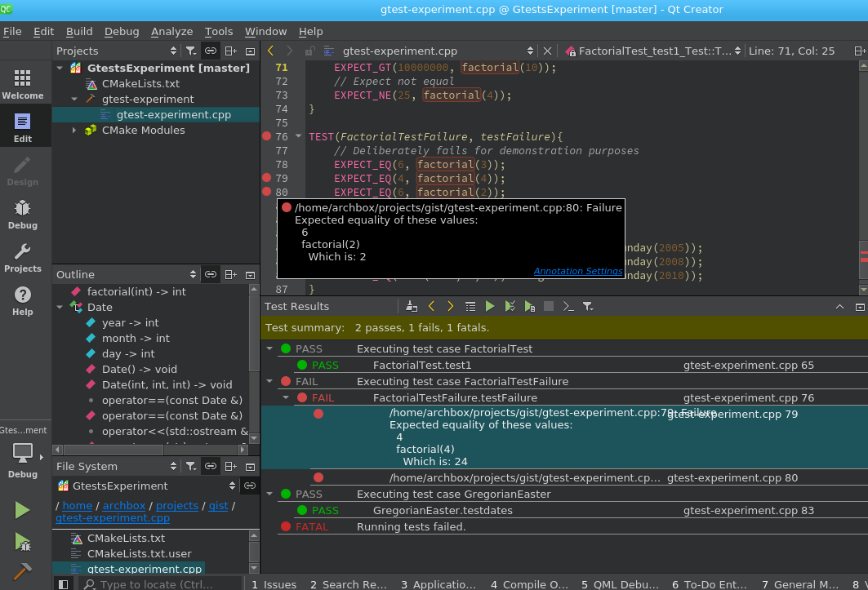Expand all test results
Image resolution: width=868 pixels, height=590 pixels.
tap(470, 307)
